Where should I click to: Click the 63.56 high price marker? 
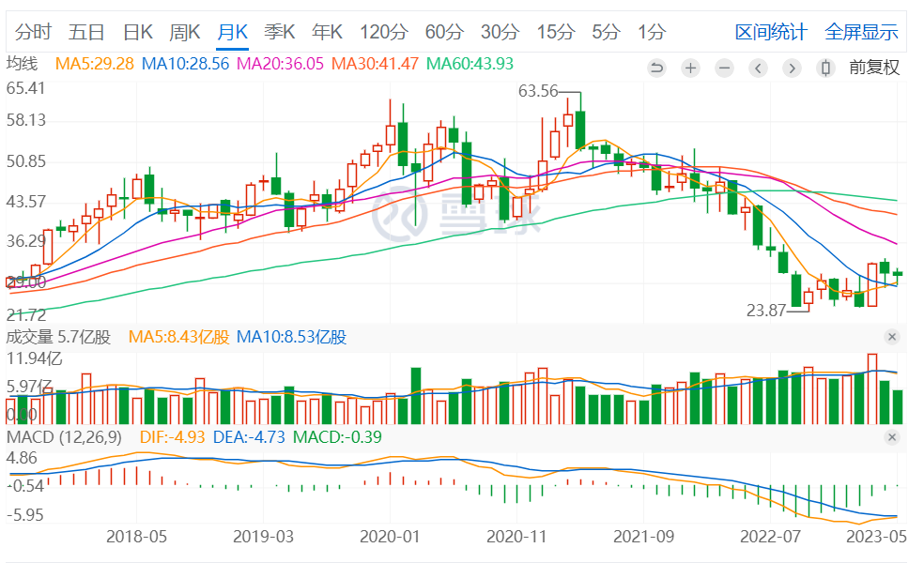tap(538, 91)
